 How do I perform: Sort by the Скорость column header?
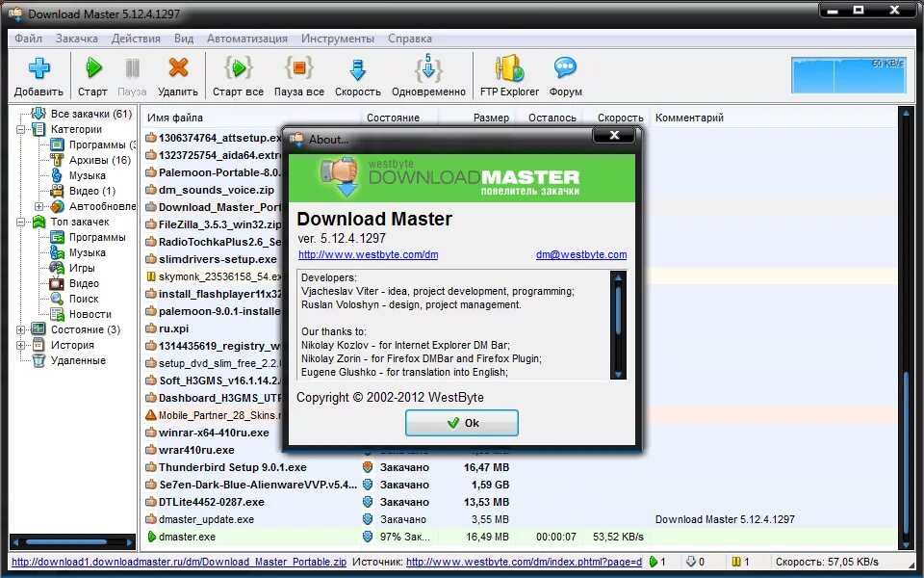(x=617, y=118)
